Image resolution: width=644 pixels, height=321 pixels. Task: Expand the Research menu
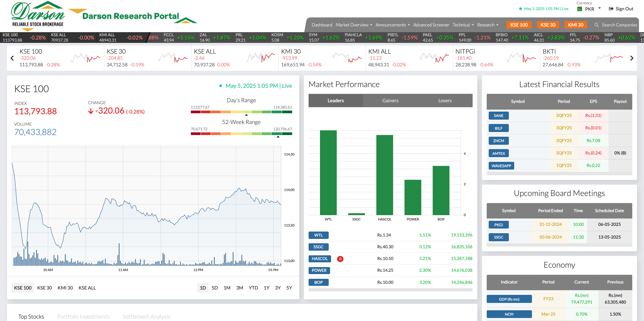point(488,25)
